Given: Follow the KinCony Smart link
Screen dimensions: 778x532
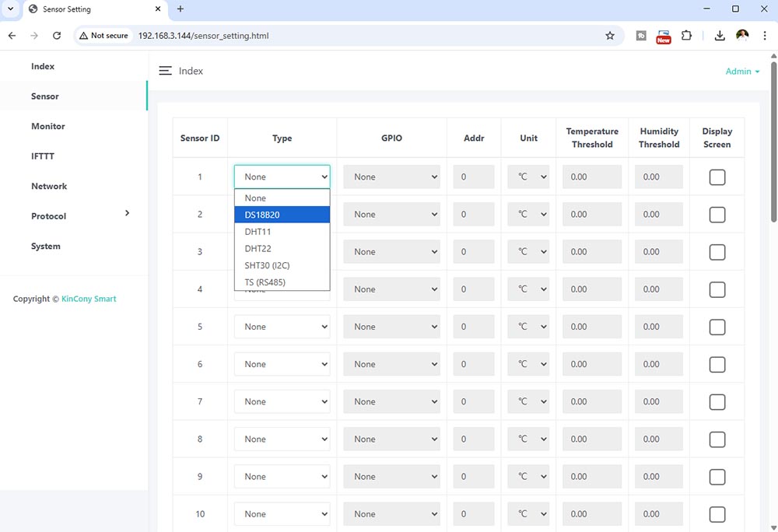Looking at the screenshot, I should point(89,299).
